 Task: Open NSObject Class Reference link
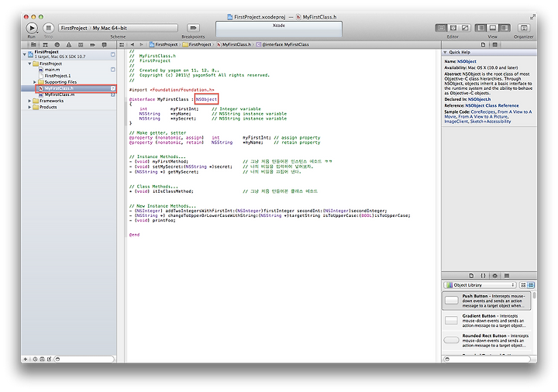492,105
